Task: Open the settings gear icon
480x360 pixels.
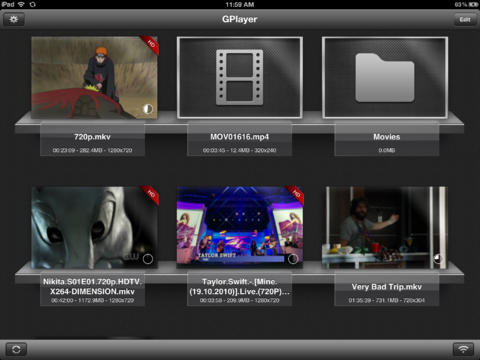Action: pyautogui.click(x=14, y=19)
